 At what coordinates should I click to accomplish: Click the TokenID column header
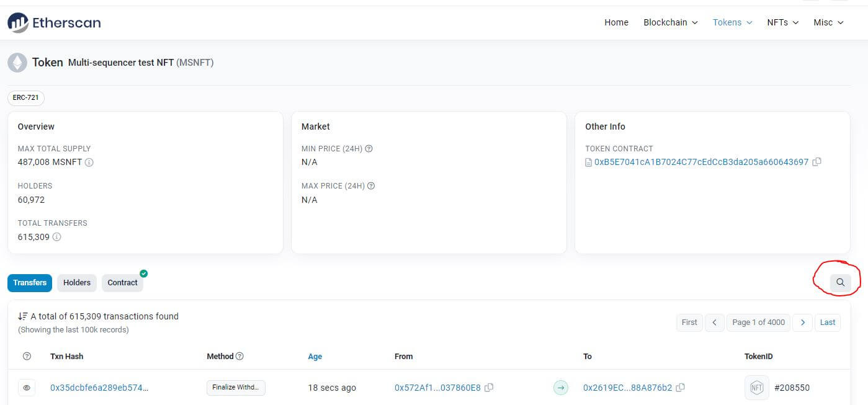(x=758, y=357)
